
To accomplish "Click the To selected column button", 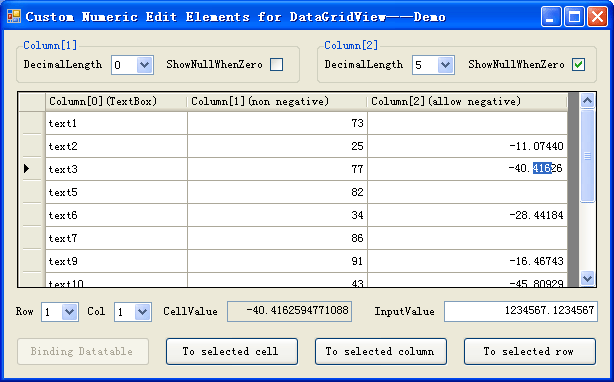I will tap(381, 351).
